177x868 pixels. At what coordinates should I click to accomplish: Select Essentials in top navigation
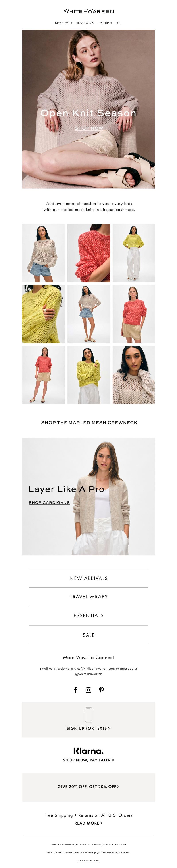105,23
